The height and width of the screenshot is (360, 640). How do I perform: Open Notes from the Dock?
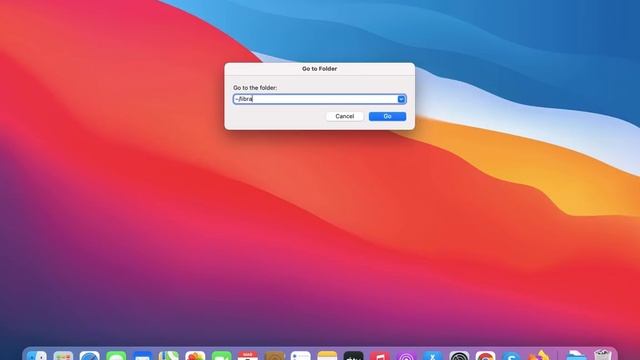coord(327,356)
